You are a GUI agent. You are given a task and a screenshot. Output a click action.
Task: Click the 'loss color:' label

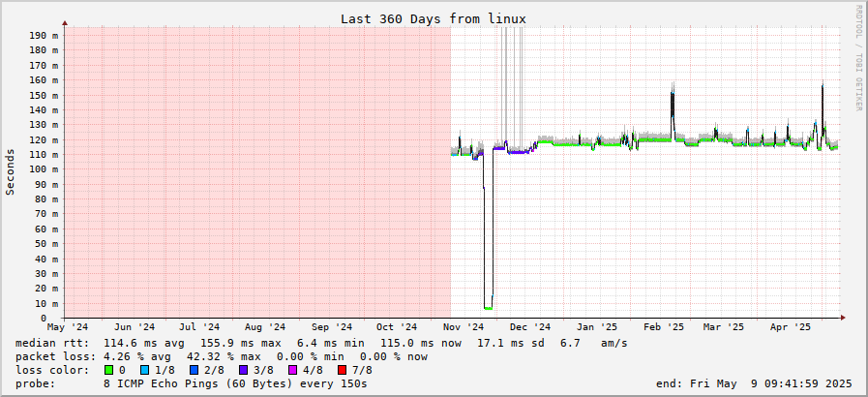[x=53, y=370]
